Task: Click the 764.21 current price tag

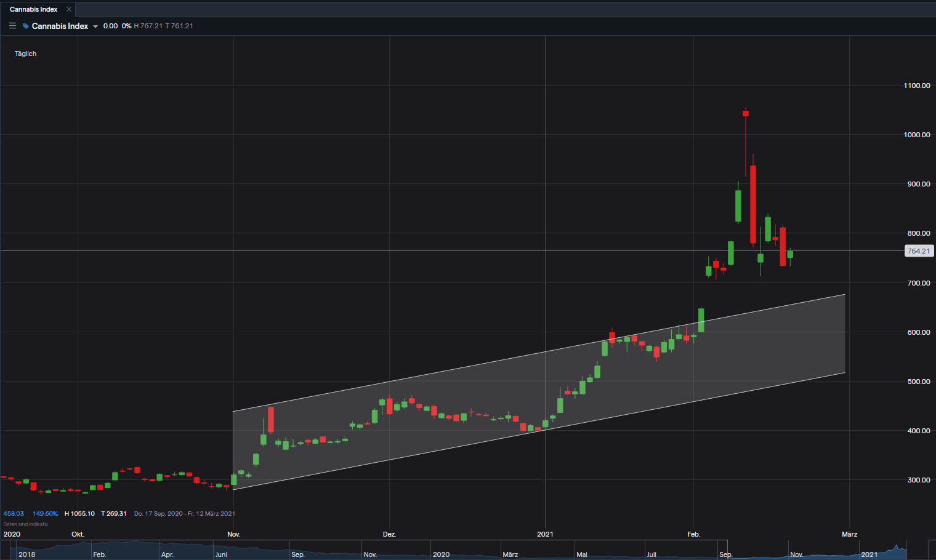Action: [x=918, y=251]
